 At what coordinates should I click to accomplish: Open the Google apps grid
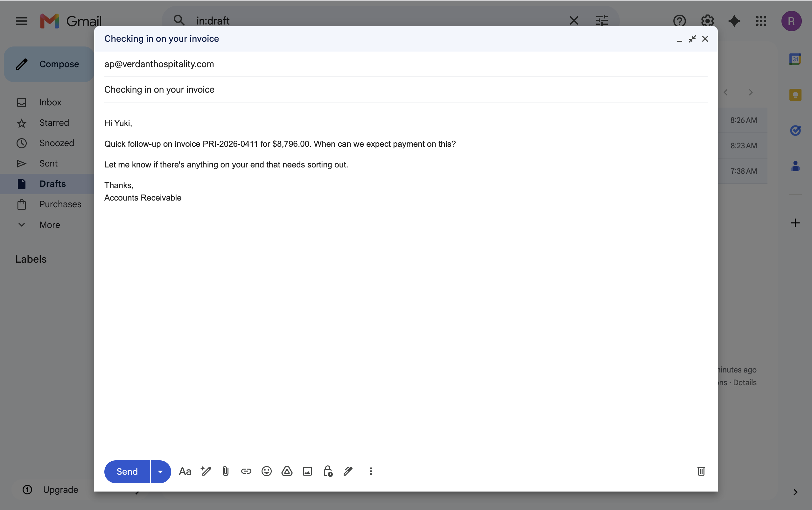[761, 21]
